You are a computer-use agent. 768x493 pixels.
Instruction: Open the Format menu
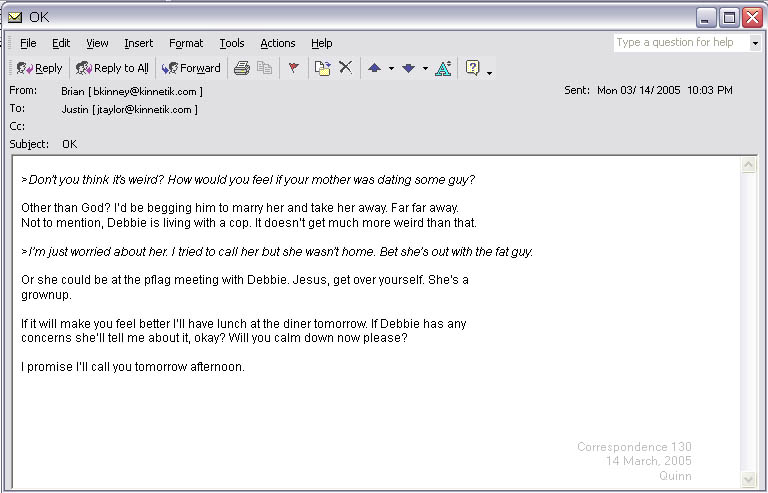click(186, 43)
